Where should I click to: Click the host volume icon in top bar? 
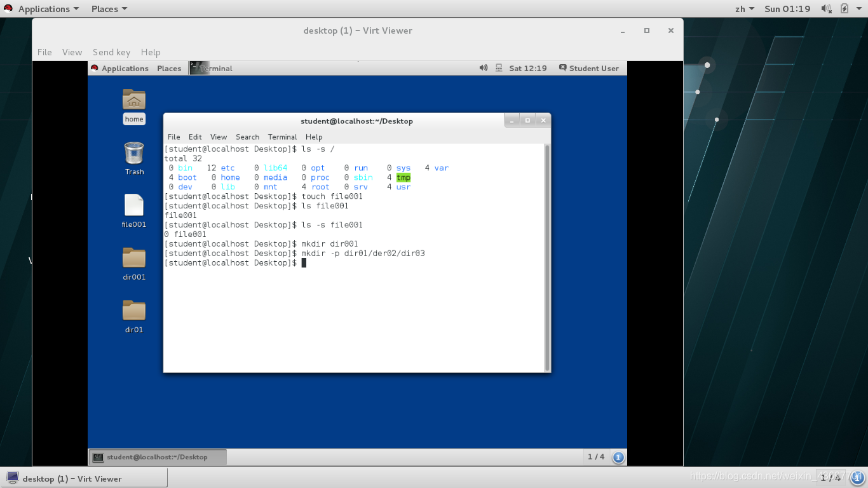[826, 9]
